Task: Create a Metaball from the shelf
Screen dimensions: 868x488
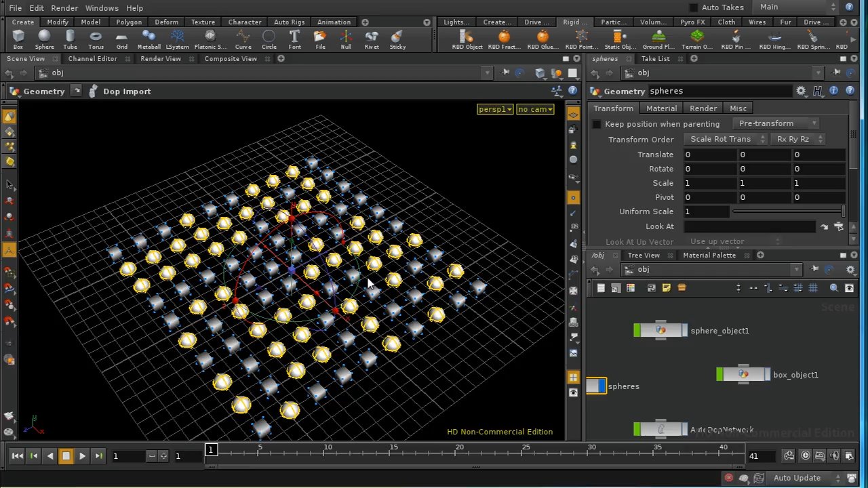Action: (149, 39)
